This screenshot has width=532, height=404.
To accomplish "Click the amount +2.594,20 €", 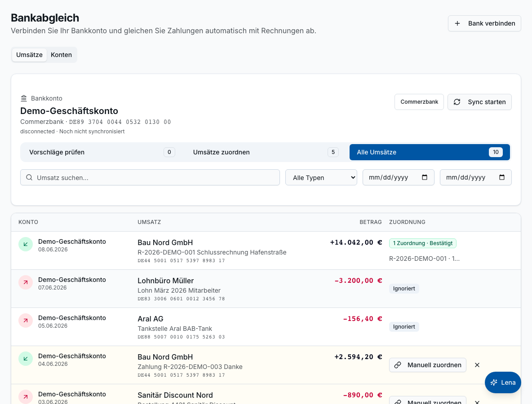I will (x=358, y=357).
